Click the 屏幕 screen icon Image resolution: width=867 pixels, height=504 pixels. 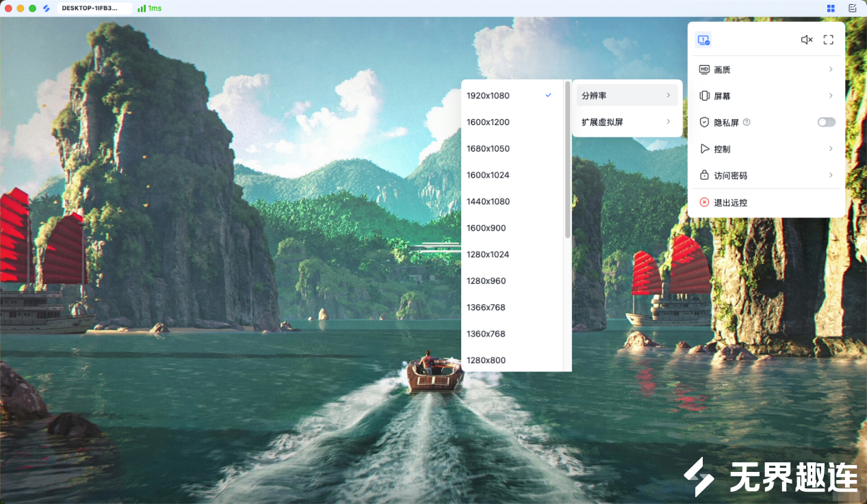tap(704, 96)
